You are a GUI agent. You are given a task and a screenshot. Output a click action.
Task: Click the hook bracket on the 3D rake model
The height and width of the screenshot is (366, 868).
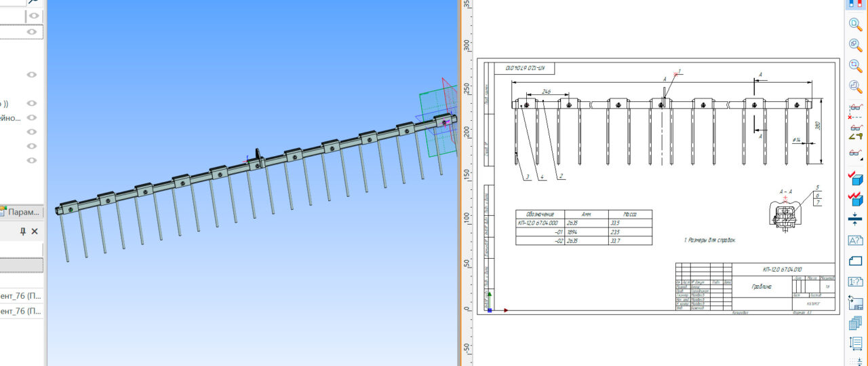coord(258,157)
